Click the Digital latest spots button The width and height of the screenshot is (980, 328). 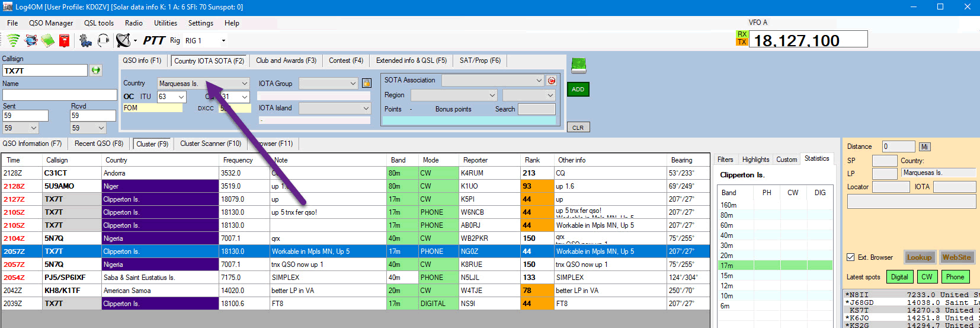point(899,277)
